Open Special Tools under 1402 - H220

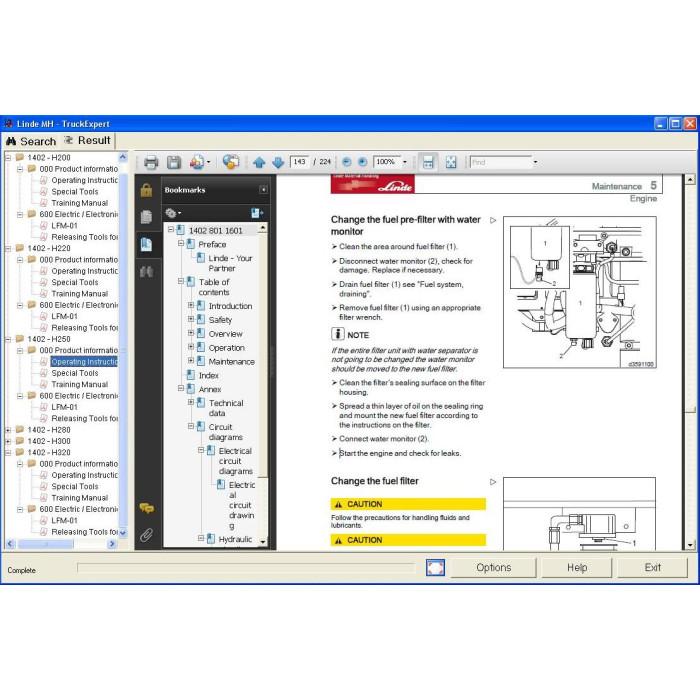click(75, 282)
